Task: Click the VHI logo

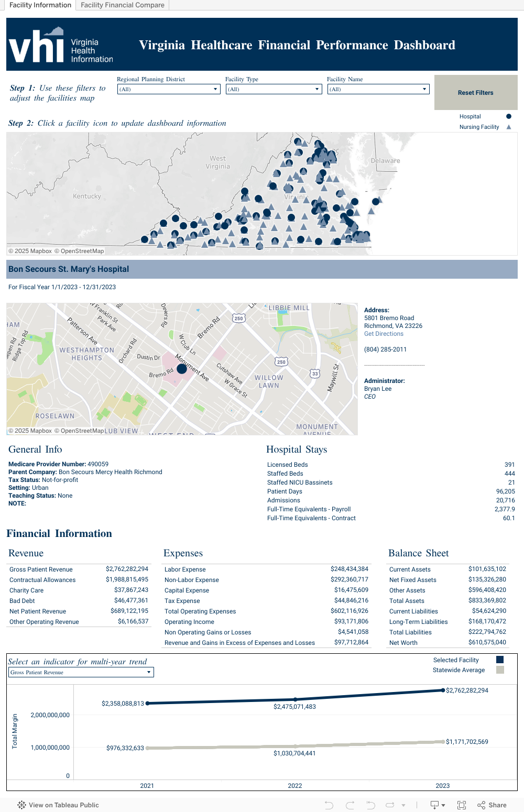Action: coord(61,46)
